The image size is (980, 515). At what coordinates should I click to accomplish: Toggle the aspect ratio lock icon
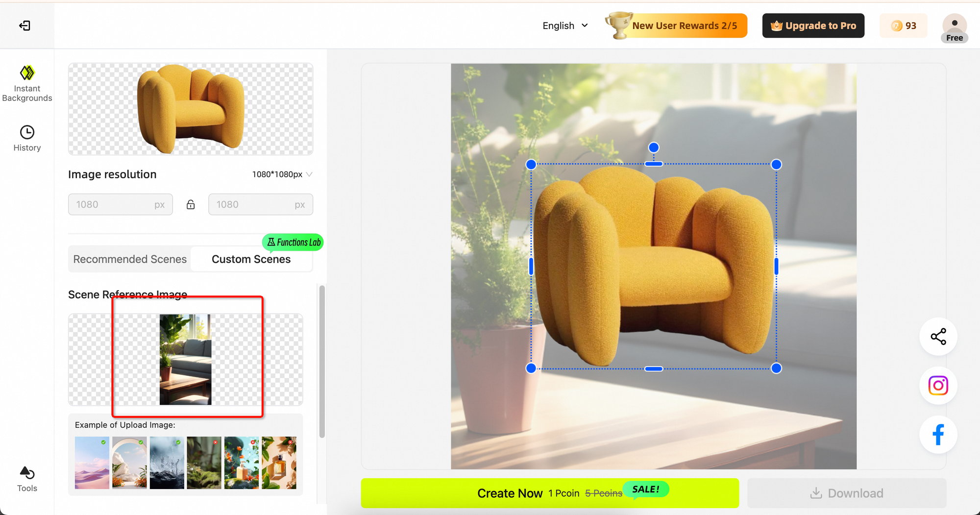tap(191, 205)
